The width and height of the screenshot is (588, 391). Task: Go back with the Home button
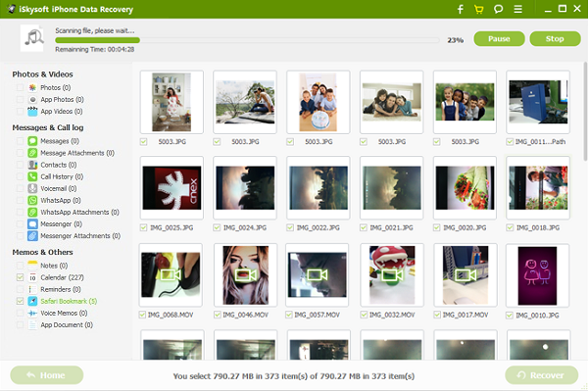(x=47, y=375)
